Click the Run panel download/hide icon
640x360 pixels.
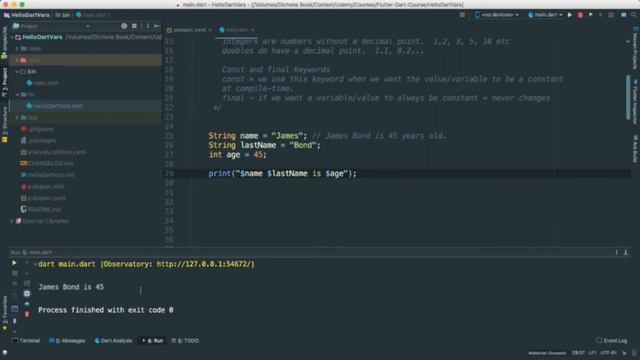(x=625, y=252)
